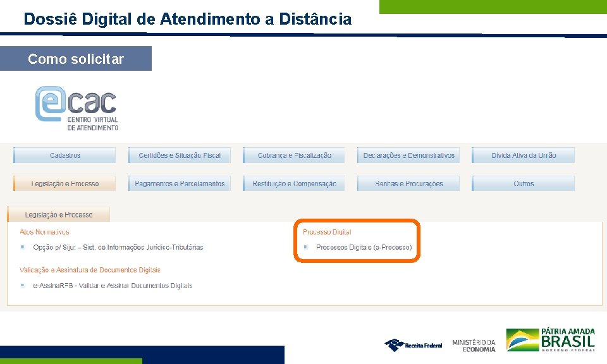Open Certidões e Situação Fiscal menu
607x364 pixels.
tap(180, 155)
